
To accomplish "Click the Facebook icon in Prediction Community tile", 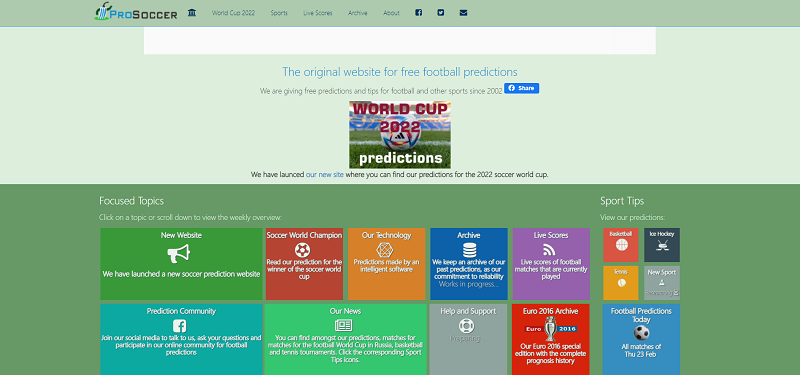I will [180, 326].
